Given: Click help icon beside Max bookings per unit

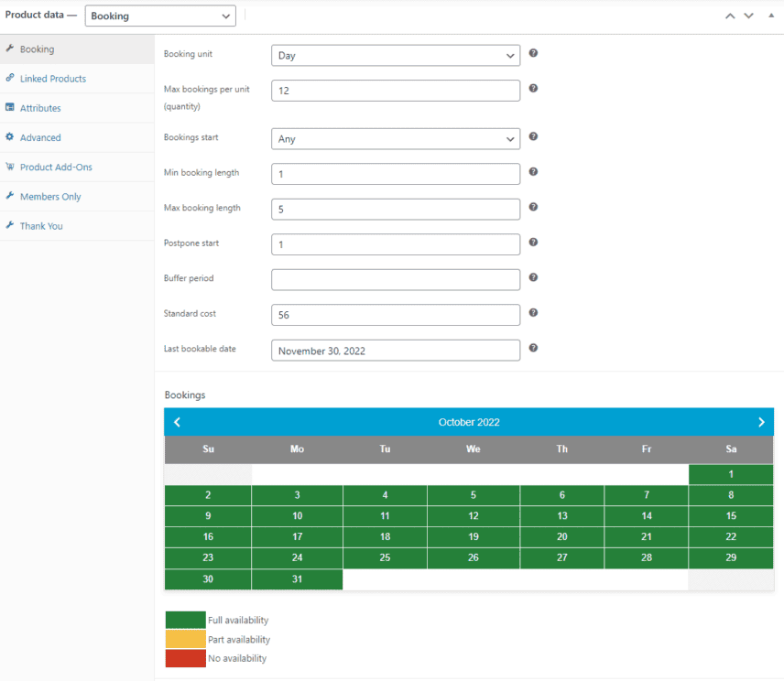Looking at the screenshot, I should 533,89.
